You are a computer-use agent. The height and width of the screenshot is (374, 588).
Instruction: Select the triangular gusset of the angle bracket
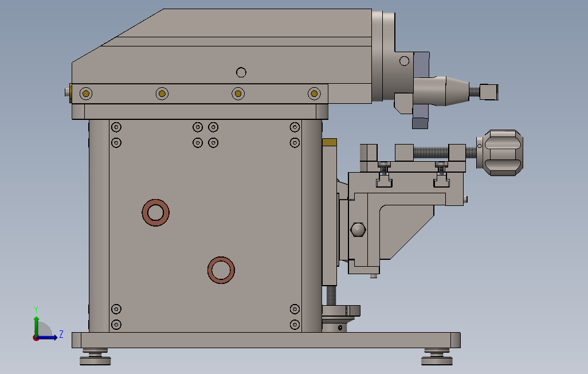(407, 232)
